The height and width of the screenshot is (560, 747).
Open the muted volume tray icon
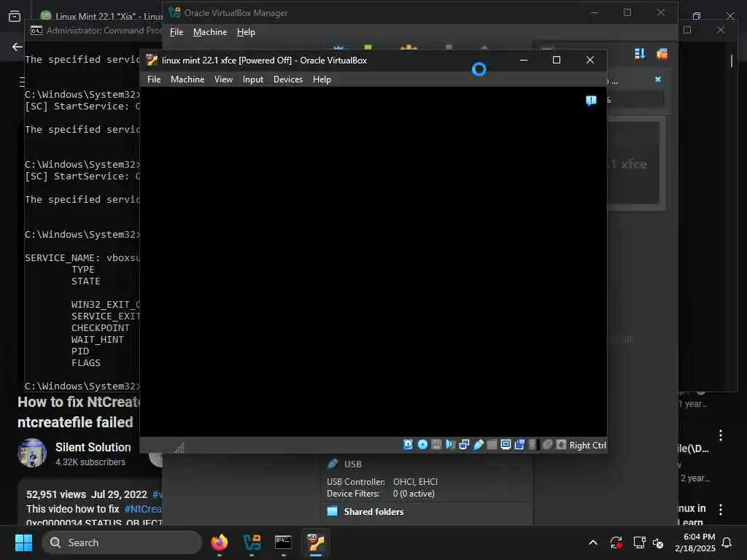pyautogui.click(x=658, y=542)
